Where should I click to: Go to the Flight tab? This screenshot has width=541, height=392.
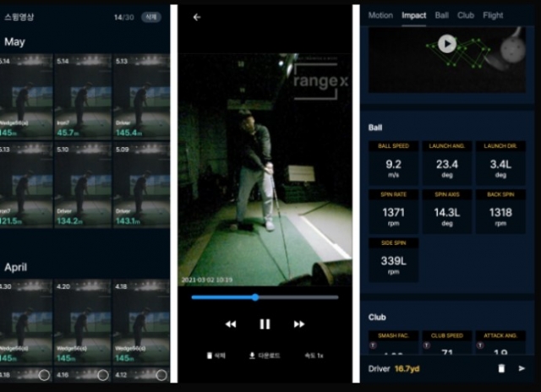[493, 15]
